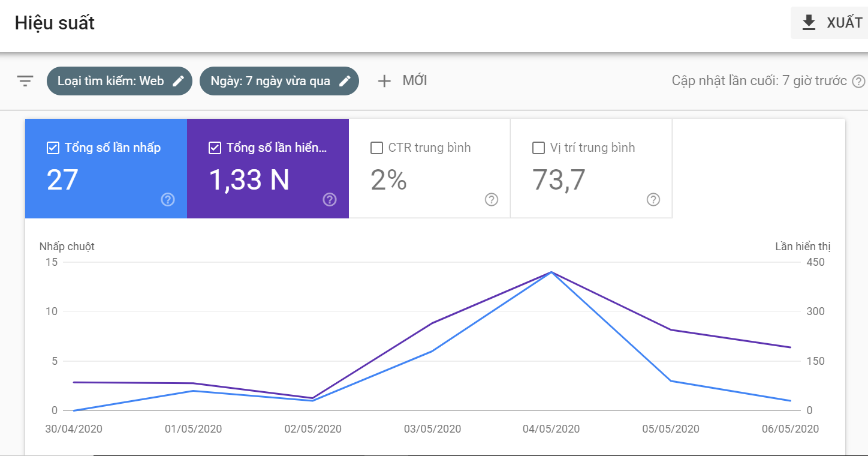Edit the Ngày: 7 ngày vừa qua filter
The width and height of the screenshot is (868, 456).
[279, 81]
